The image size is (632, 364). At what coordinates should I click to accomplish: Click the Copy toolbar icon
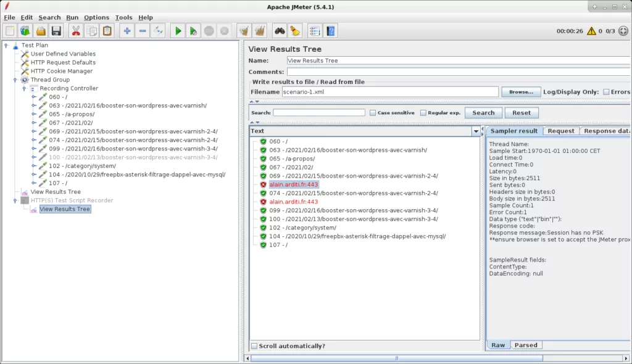pos(91,31)
